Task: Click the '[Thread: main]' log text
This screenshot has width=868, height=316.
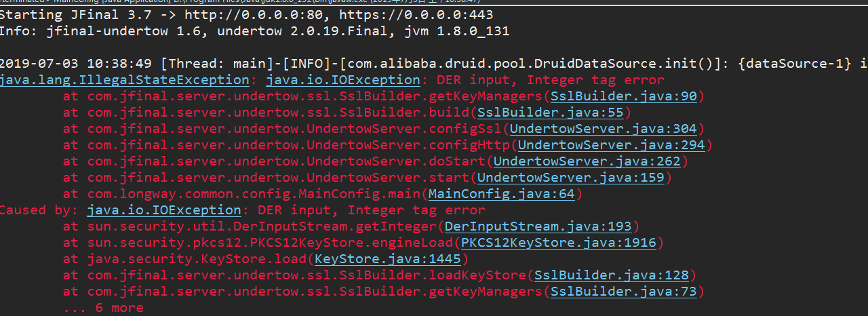Action: [x=217, y=64]
